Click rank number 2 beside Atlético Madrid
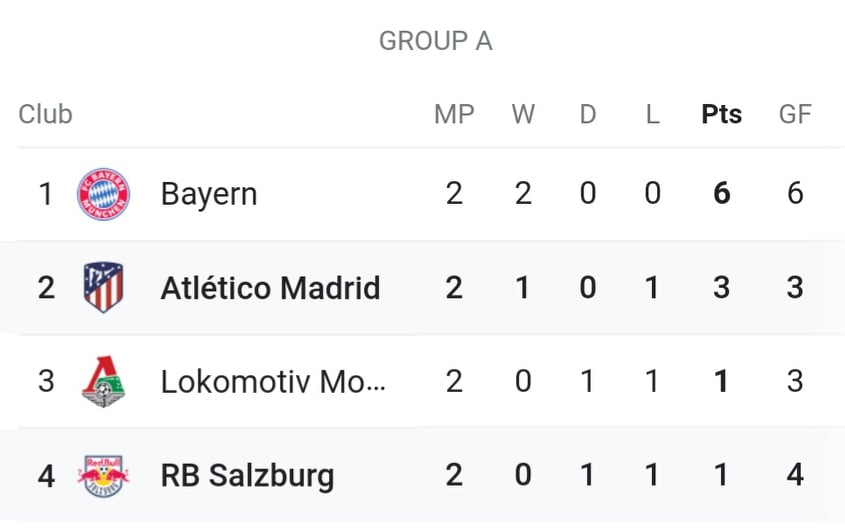Screen dimensions: 845x529 46,288
